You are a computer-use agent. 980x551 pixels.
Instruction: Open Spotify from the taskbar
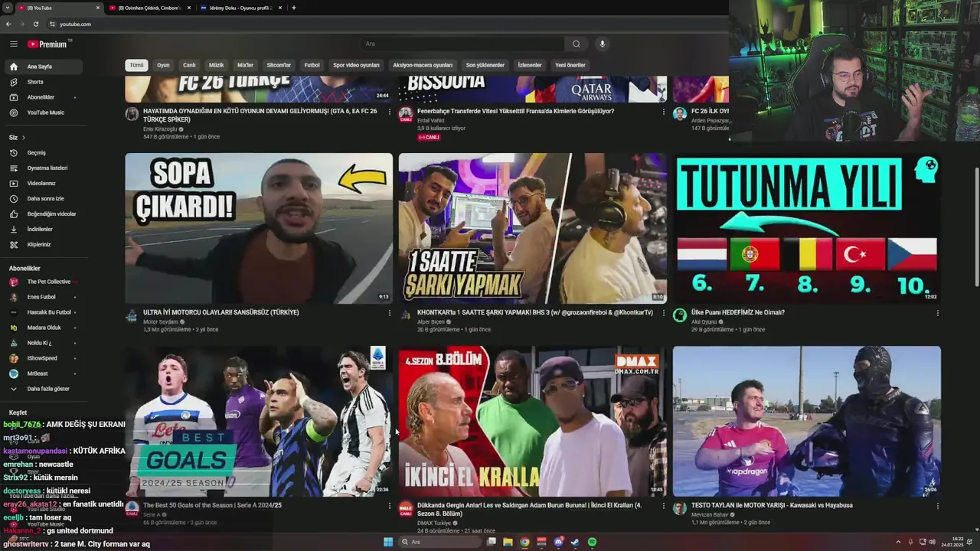592,542
